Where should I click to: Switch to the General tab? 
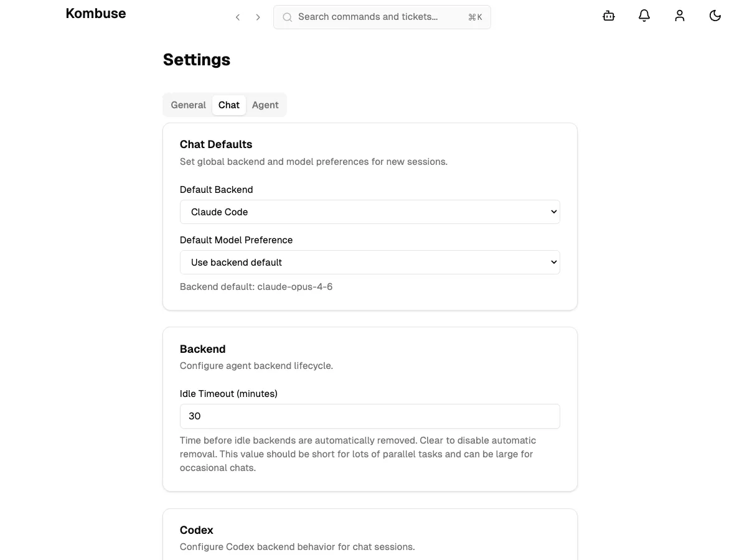tap(188, 105)
